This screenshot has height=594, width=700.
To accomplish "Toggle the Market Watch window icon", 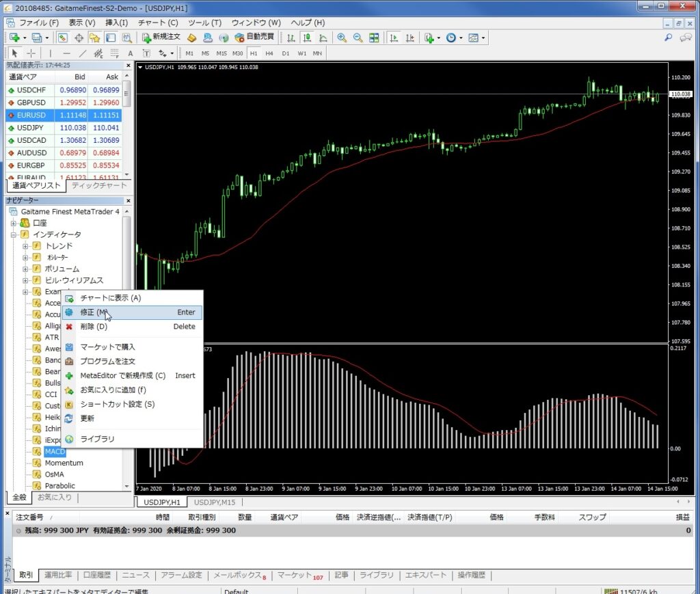I will tap(62, 38).
